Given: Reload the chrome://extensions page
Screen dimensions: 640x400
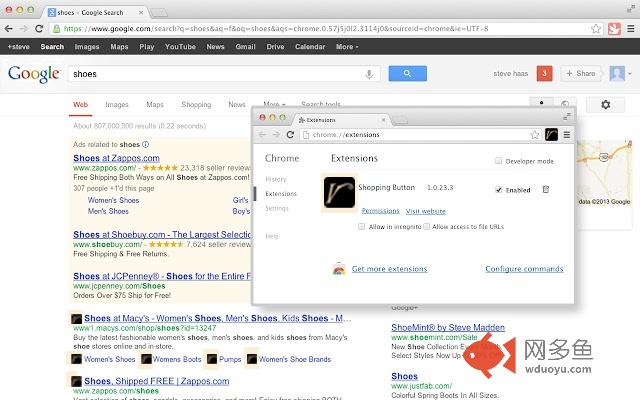Looking at the screenshot, I should click(291, 134).
